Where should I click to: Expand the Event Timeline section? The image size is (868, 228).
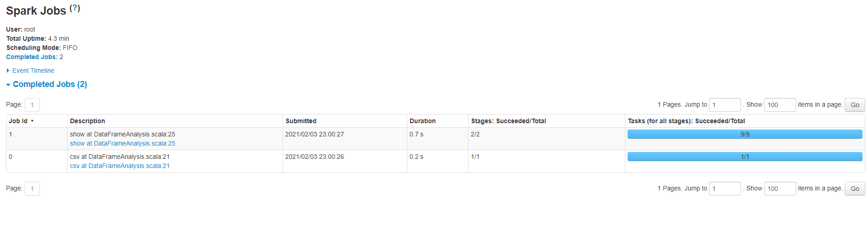(x=33, y=71)
